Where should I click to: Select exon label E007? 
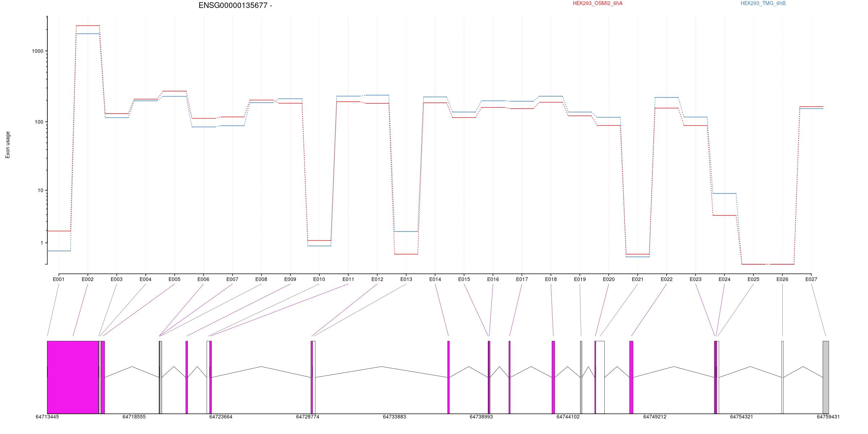click(x=232, y=279)
